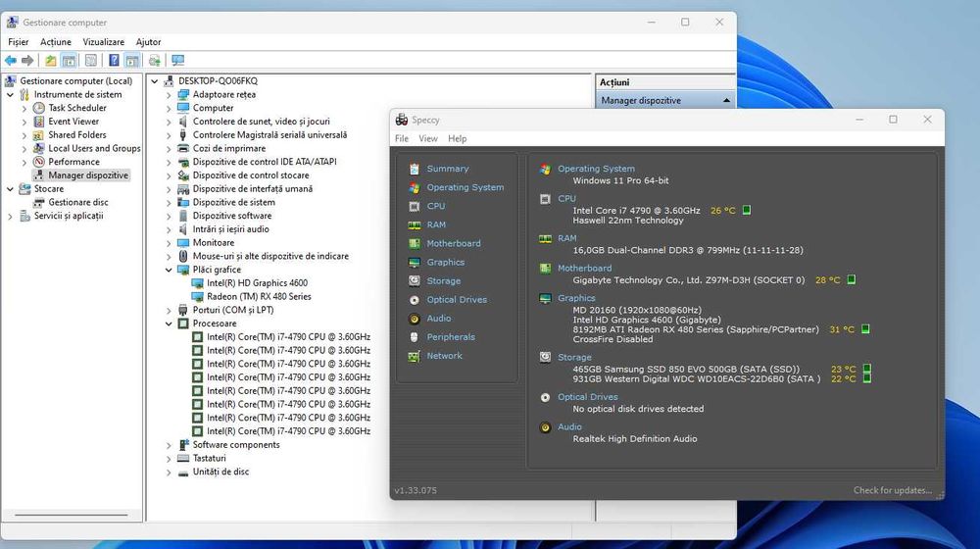
Task: Collapse the Instrumente de sistem tree node
Action: pyautogui.click(x=10, y=94)
